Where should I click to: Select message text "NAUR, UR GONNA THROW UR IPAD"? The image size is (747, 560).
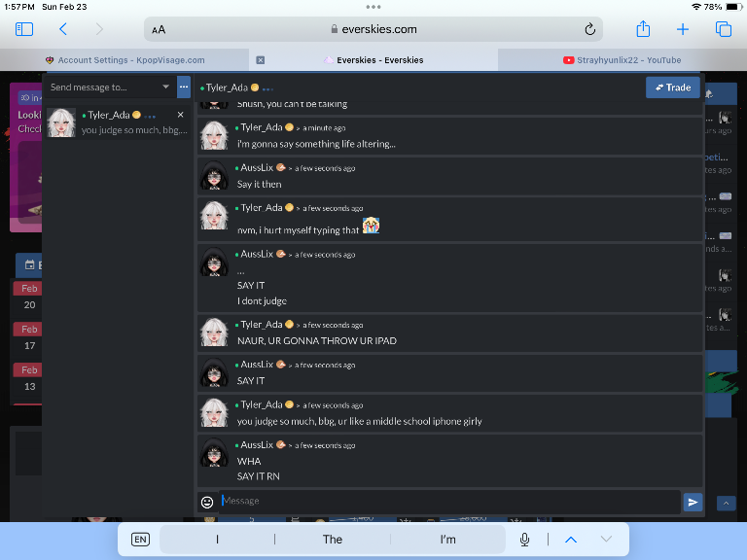point(317,341)
